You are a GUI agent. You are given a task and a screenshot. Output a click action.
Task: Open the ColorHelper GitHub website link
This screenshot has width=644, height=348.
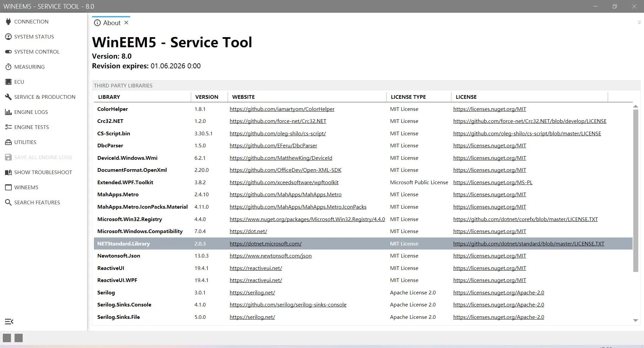click(x=282, y=109)
